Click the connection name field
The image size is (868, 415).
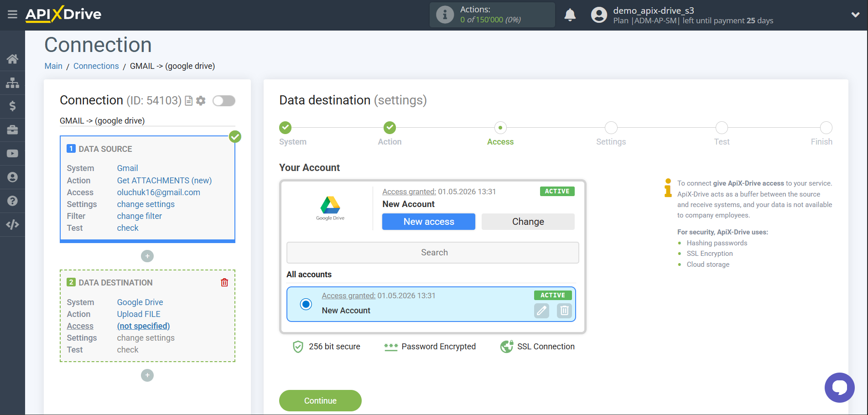coord(147,121)
